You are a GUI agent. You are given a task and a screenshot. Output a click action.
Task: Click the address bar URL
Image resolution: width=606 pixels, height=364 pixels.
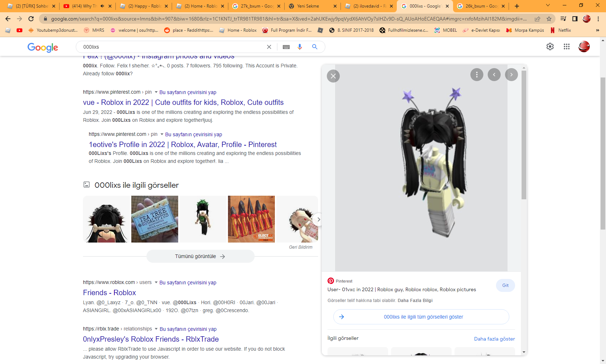289,19
